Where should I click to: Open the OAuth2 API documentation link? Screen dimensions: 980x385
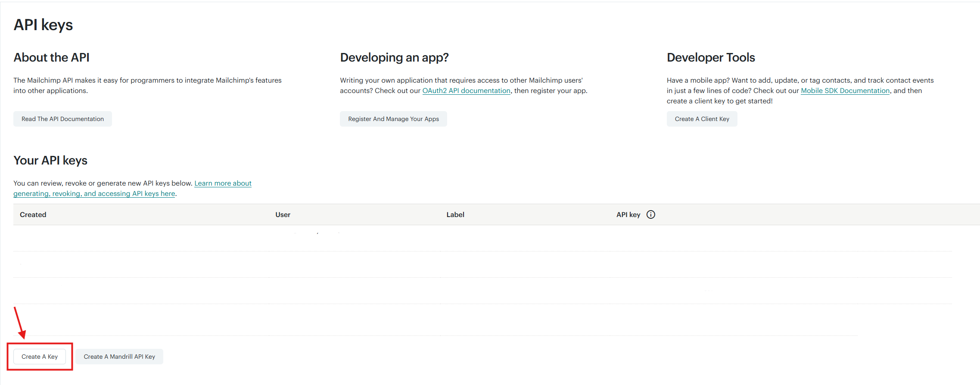pos(466,91)
